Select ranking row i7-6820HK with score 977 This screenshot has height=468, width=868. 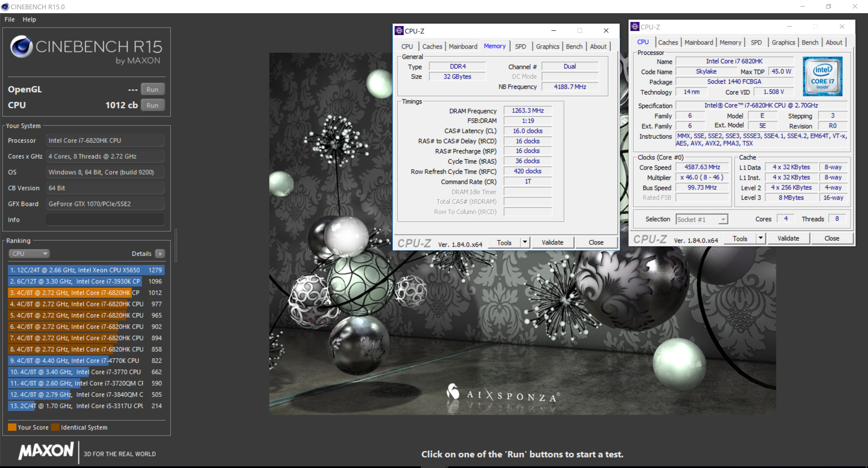86,304
